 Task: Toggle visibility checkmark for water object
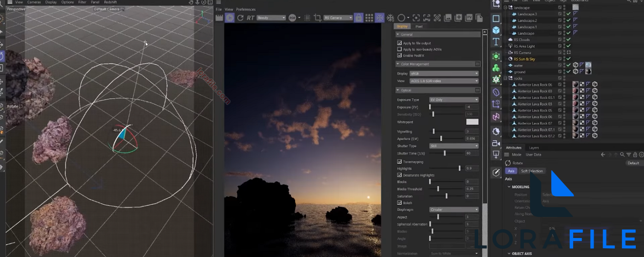[x=569, y=65]
